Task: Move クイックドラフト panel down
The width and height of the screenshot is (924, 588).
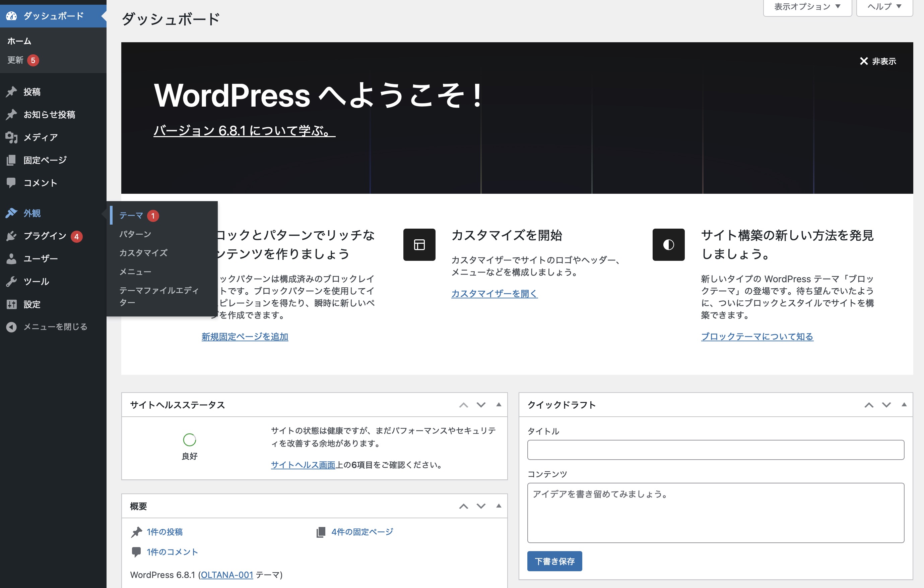Action: coord(886,405)
